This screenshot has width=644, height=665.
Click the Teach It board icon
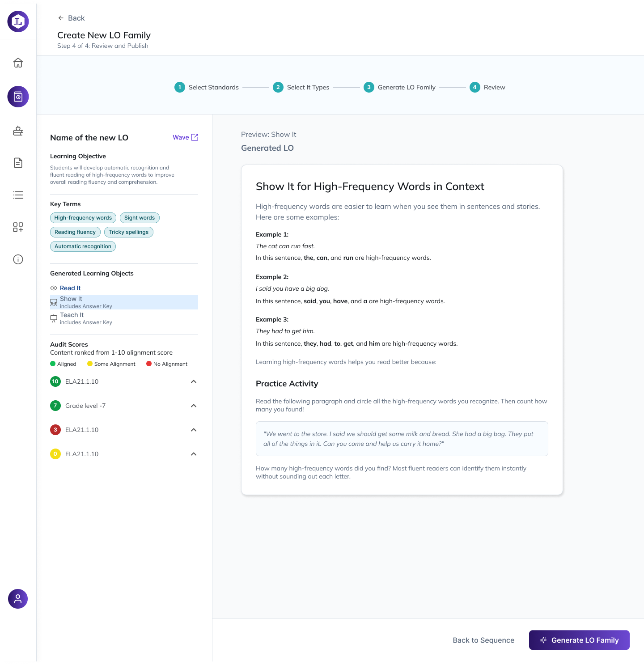click(54, 318)
